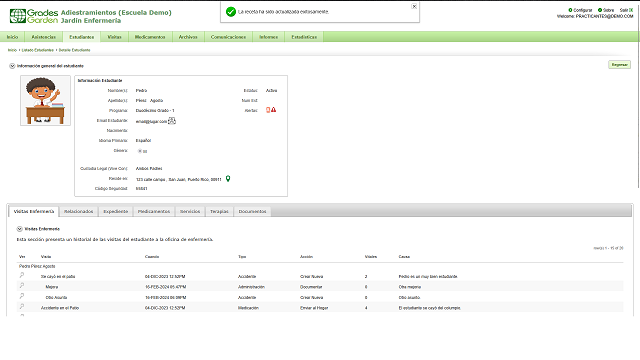This screenshot has width=640, height=360.
Task: Click the address '123 calle campo' text
Action: (178, 180)
